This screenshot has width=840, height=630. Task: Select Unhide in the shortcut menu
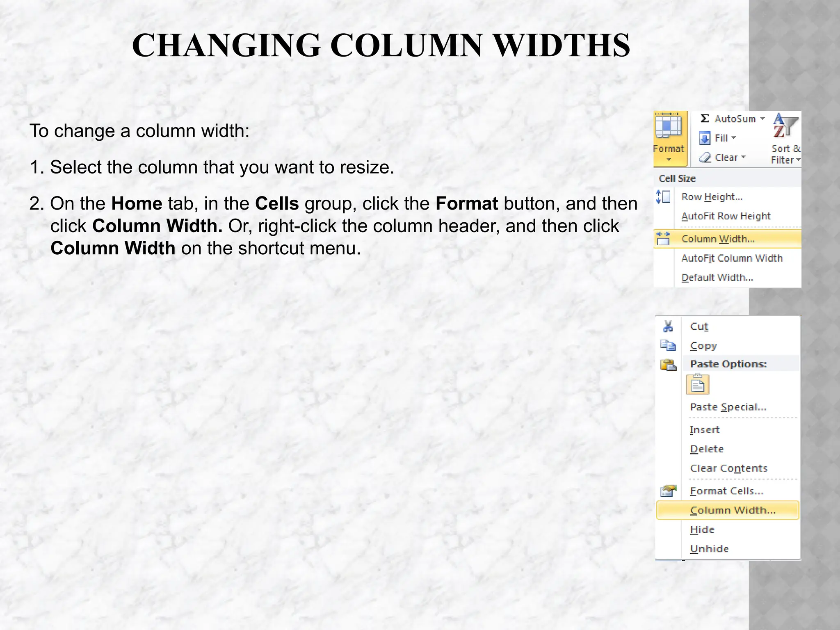[x=709, y=549]
